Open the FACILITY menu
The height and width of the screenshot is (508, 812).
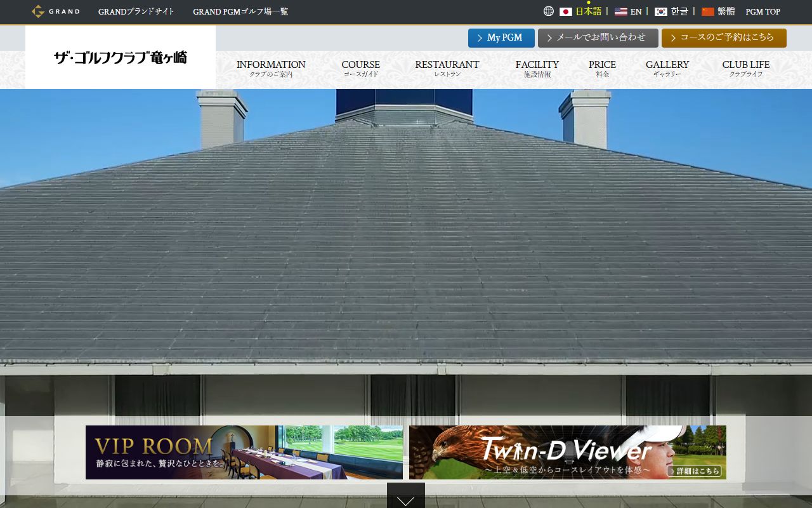537,69
